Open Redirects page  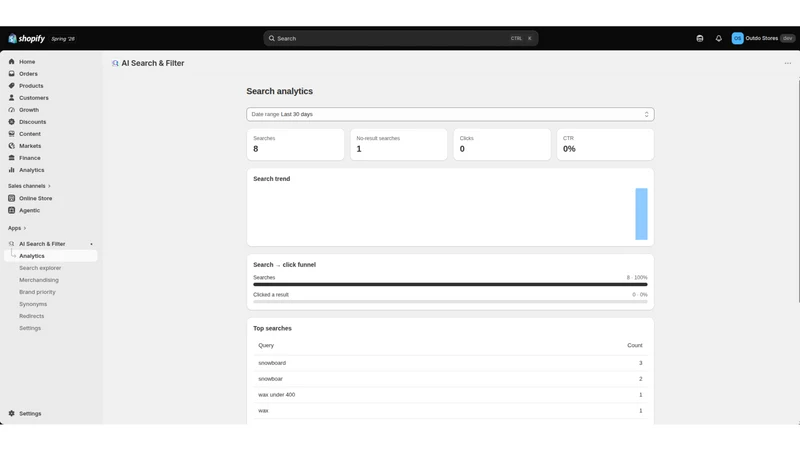(32, 316)
